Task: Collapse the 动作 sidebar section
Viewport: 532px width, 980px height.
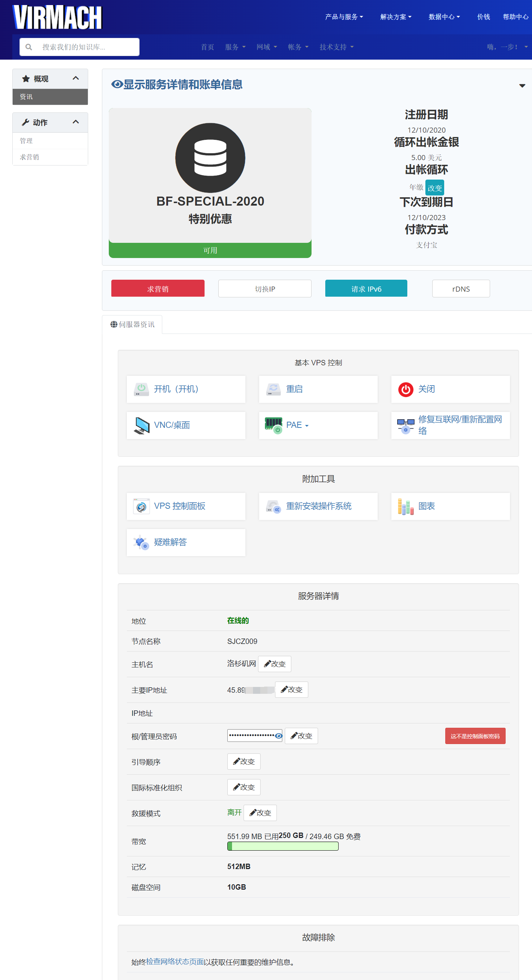Action: [x=76, y=122]
